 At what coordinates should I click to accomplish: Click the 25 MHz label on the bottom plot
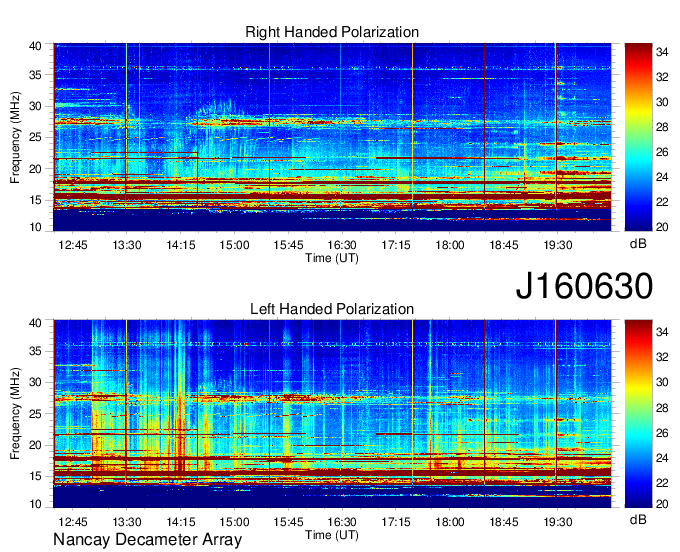click(x=36, y=414)
